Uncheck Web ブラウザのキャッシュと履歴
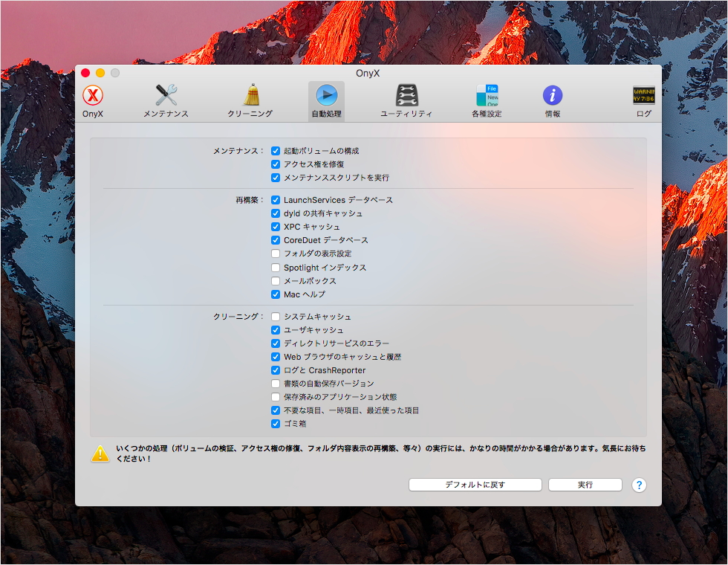This screenshot has width=728, height=565. 276,357
